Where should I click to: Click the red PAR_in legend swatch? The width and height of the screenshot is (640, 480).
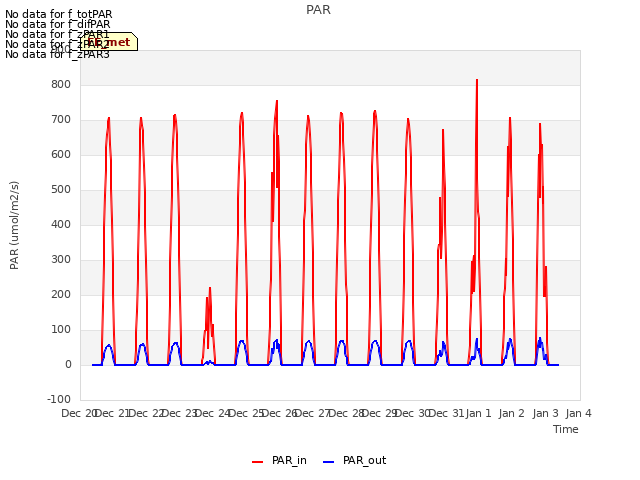[x=258, y=462]
